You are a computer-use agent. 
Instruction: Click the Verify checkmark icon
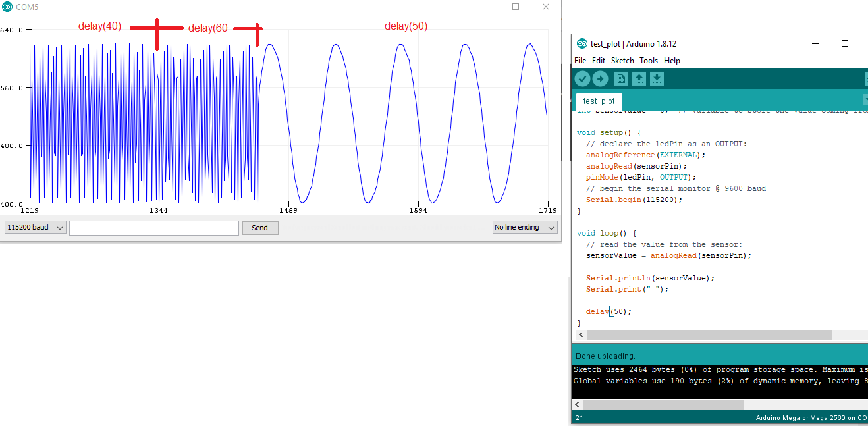(x=582, y=79)
